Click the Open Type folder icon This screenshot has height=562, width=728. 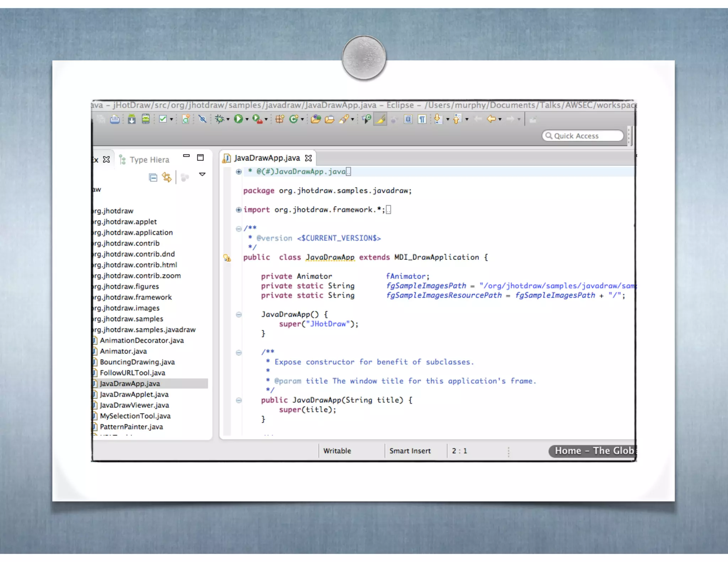[x=315, y=119]
